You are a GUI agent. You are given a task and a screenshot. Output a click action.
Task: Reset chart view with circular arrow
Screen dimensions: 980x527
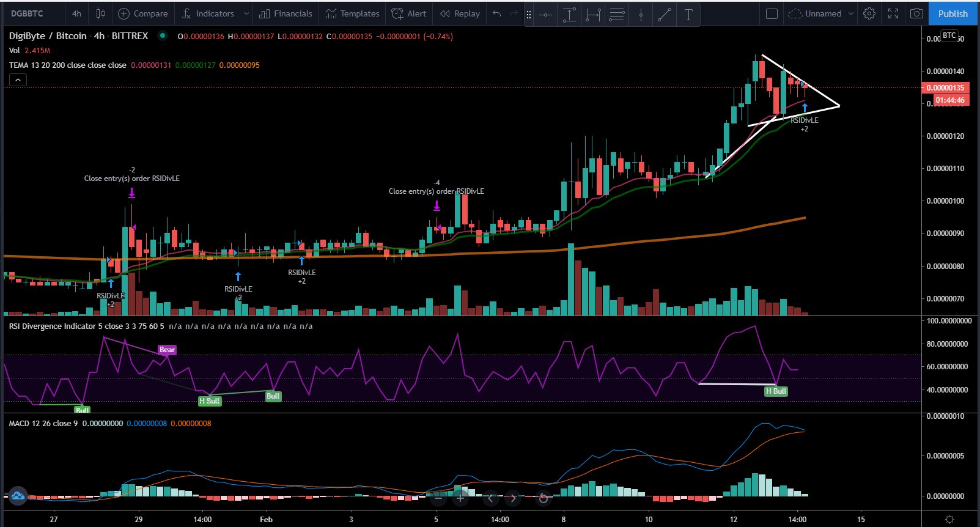click(543, 498)
